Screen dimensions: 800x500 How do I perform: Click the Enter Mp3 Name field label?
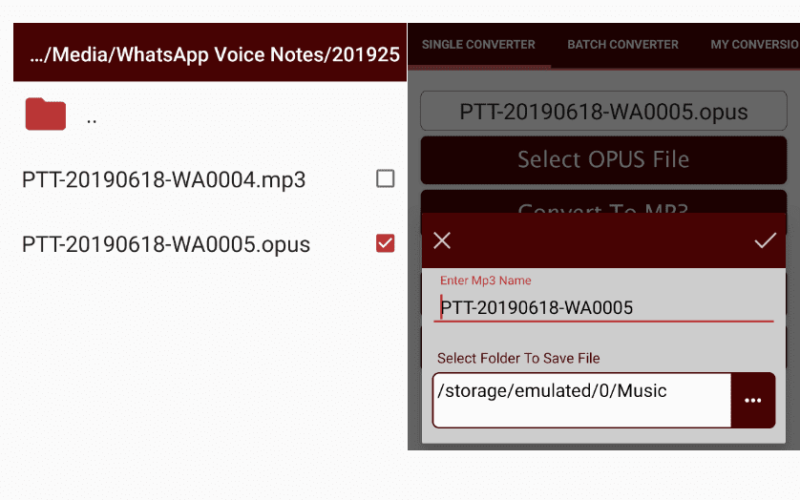coord(486,281)
